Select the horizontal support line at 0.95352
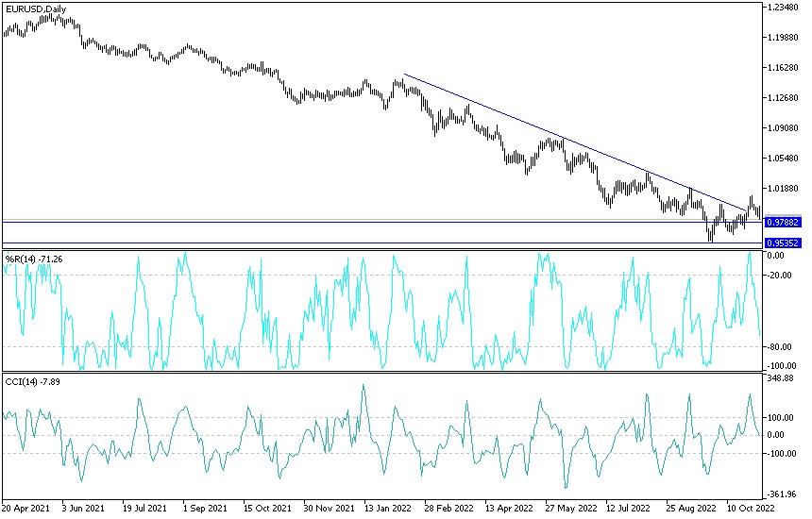812x519 pixels. (x=382, y=243)
